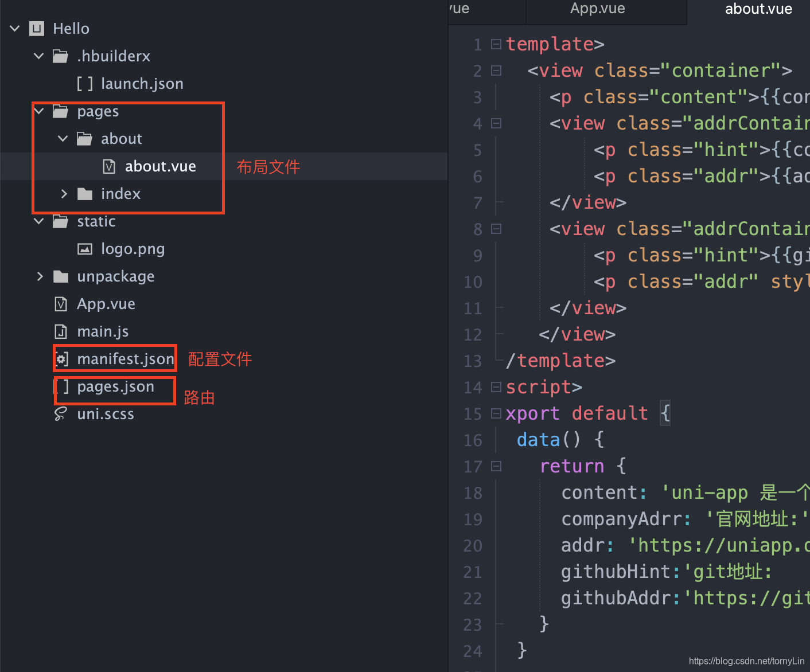Click the .hbuilderx folder icon
810x672 pixels.
click(x=60, y=56)
